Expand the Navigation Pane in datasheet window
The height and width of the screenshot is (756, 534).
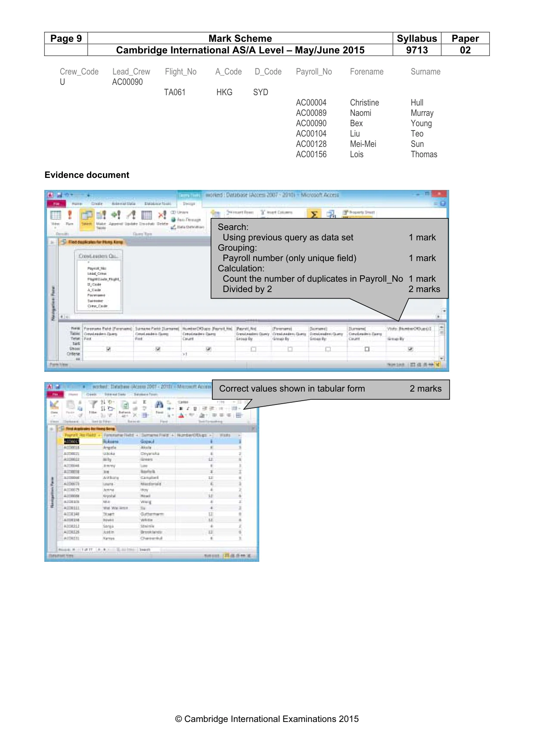tap(52, 429)
